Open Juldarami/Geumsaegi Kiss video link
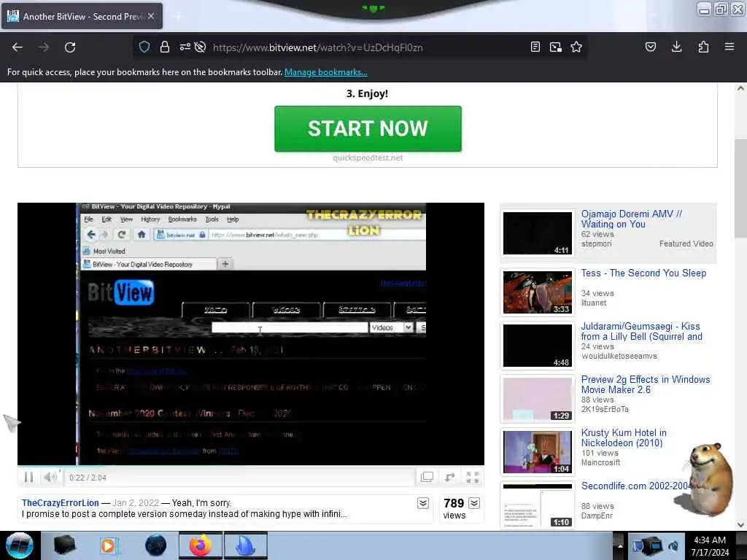Viewport: 747px width, 560px height. point(641,332)
